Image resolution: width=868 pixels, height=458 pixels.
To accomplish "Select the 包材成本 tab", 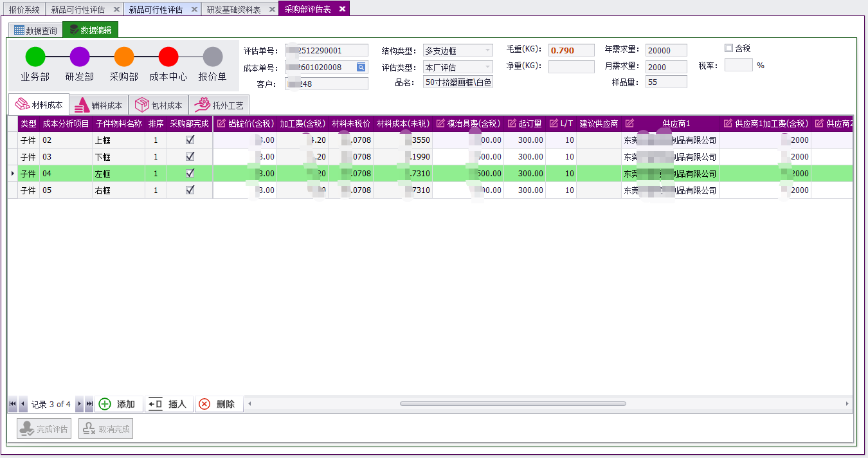I will click(159, 105).
